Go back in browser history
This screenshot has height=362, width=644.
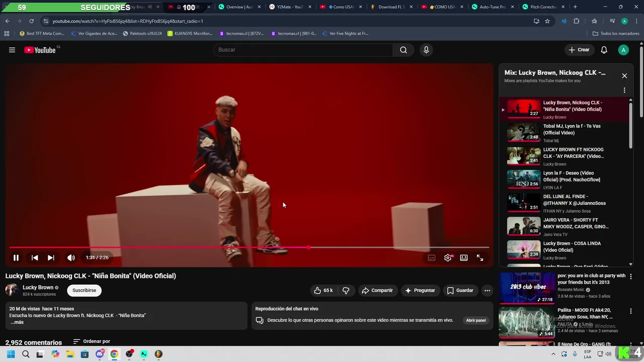[7, 21]
